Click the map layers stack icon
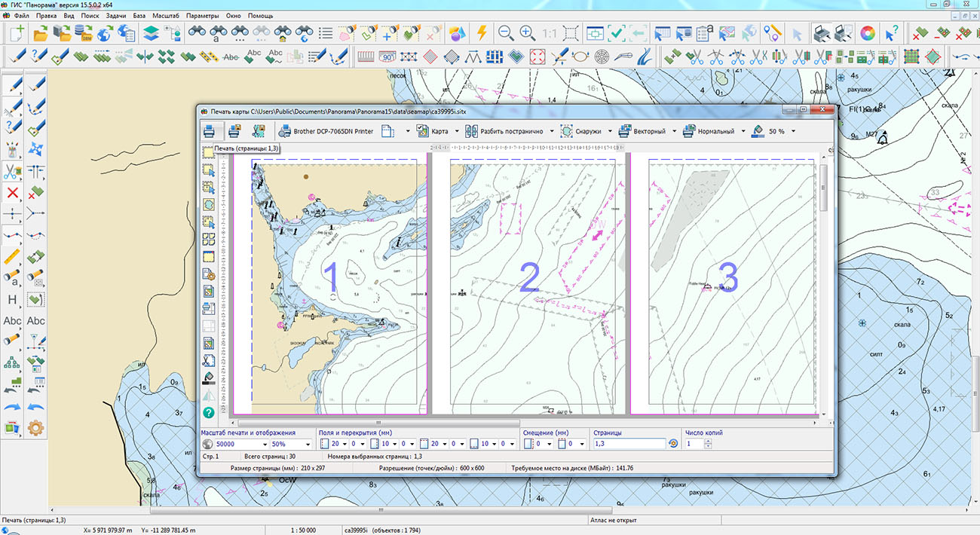The width and height of the screenshot is (980, 535). 151,33
